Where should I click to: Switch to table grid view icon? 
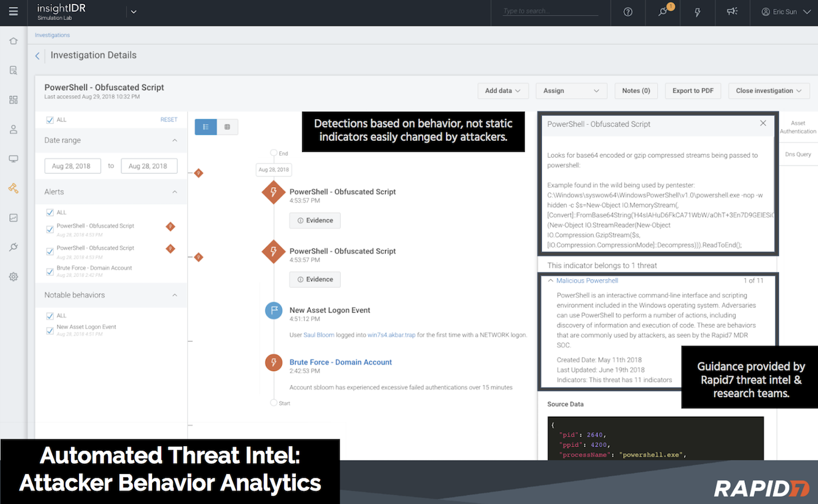point(227,127)
